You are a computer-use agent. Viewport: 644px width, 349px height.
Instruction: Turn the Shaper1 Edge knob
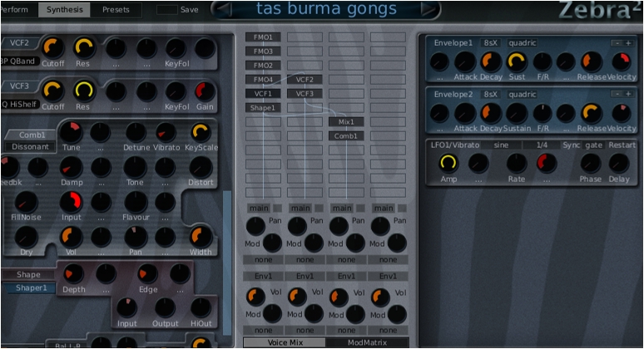tap(147, 274)
